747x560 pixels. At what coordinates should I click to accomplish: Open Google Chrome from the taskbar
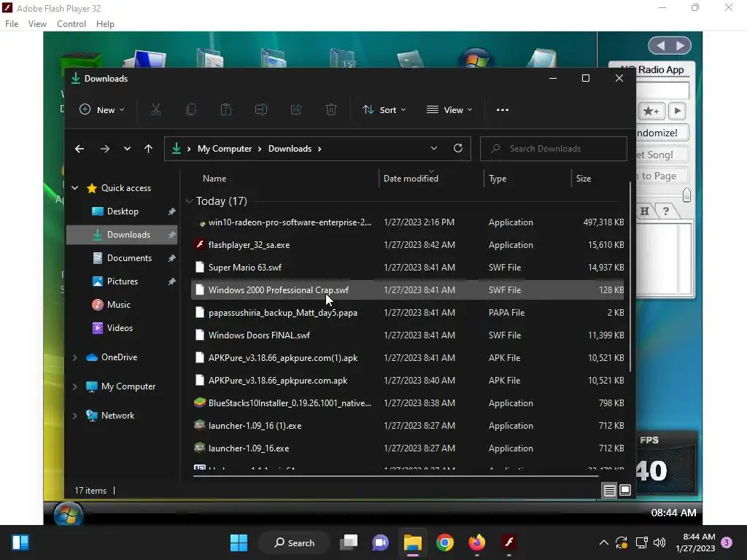coord(445,542)
